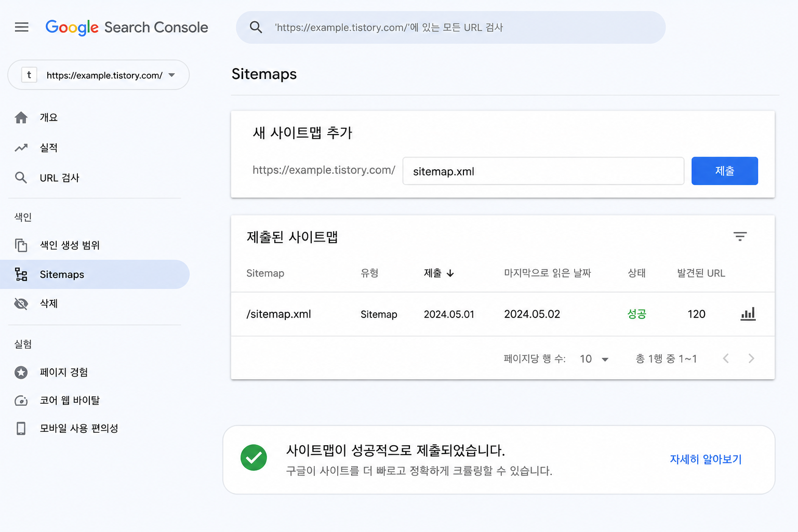Click the 2024.05.02 last read date
798x532 pixels.
pos(532,314)
